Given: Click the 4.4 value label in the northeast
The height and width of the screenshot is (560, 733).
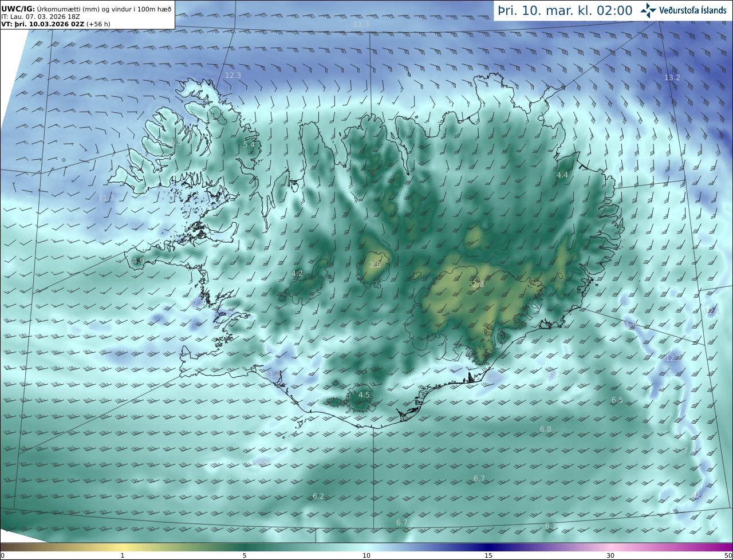Looking at the screenshot, I should tap(562, 175).
